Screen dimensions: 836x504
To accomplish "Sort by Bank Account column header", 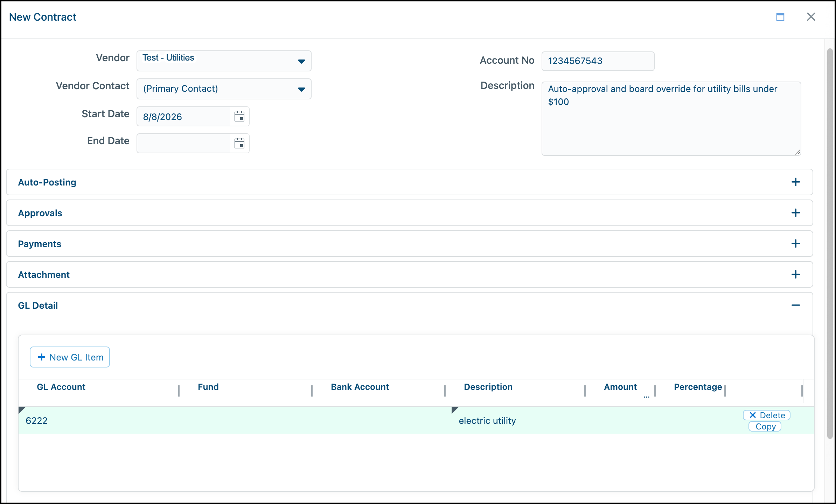I will (360, 387).
